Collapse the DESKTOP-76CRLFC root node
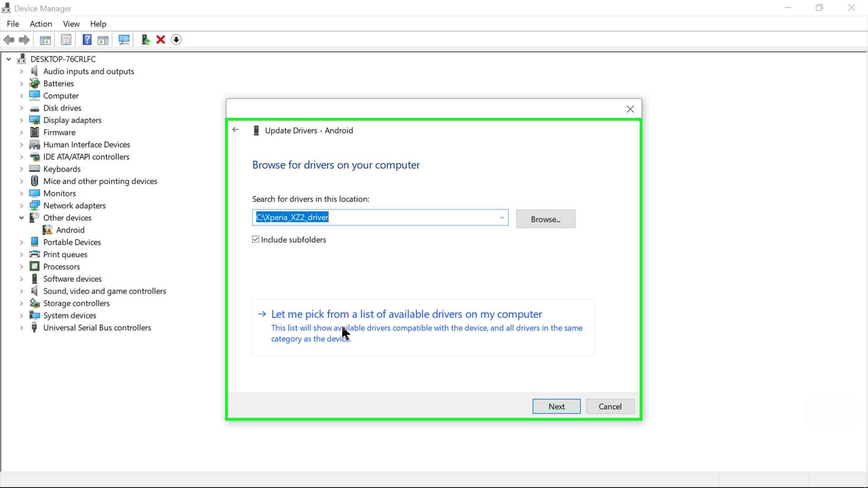Image resolution: width=868 pixels, height=488 pixels. pos(9,59)
